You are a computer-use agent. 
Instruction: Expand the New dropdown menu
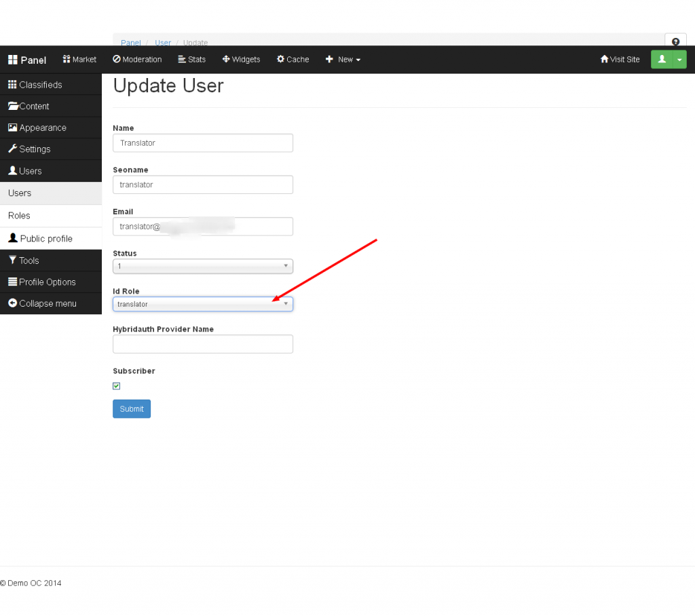coord(343,60)
